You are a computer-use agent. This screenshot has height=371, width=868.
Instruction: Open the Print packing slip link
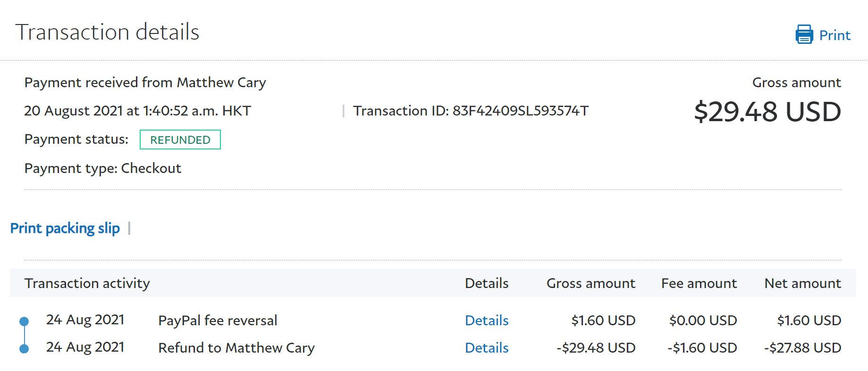click(x=65, y=228)
